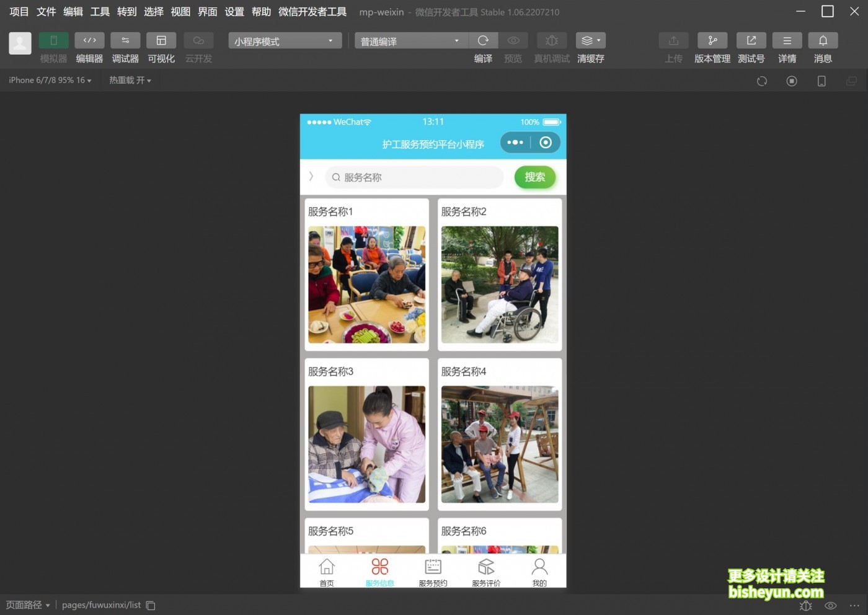Click the 服务名称6 card title
This screenshot has height=615, width=868.
[x=464, y=531]
